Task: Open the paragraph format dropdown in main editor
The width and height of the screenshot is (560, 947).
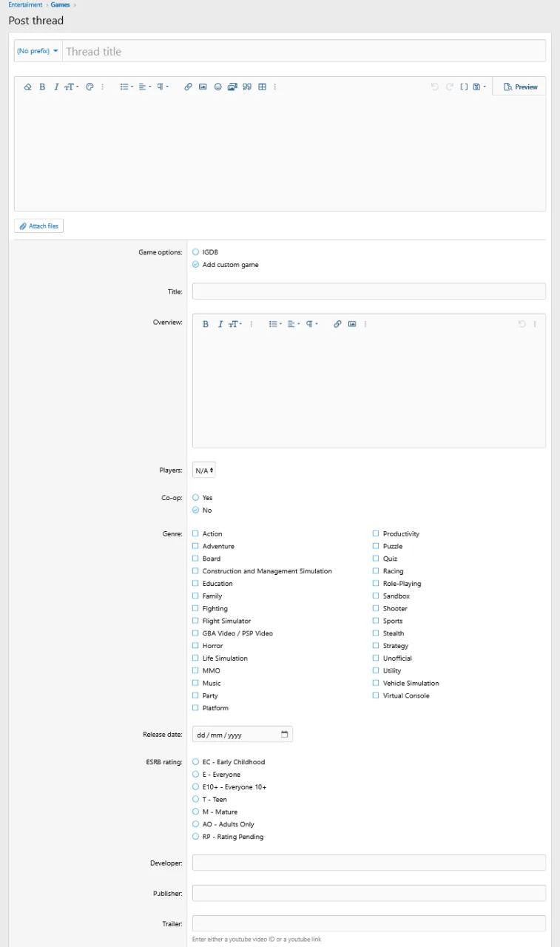Action: [x=163, y=87]
